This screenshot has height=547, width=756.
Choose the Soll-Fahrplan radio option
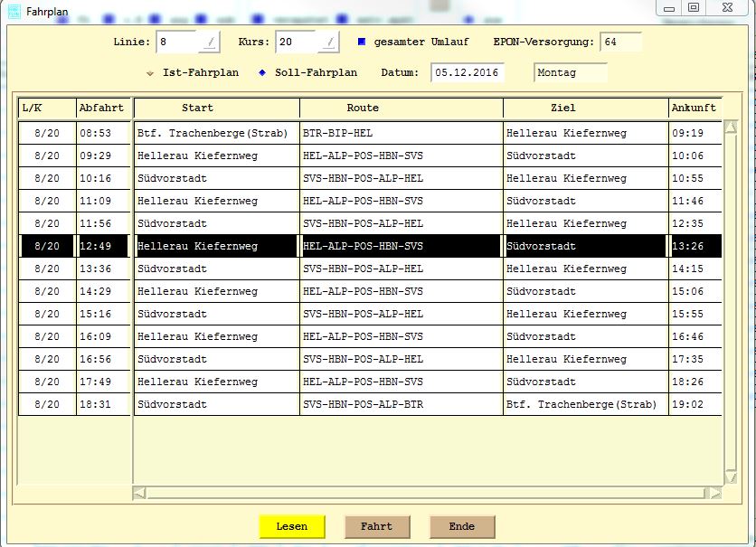[262, 73]
